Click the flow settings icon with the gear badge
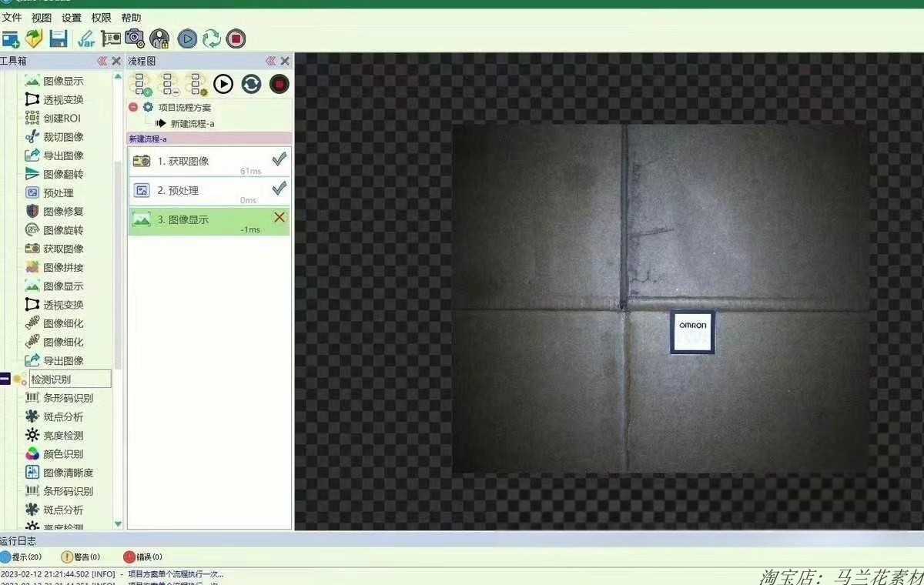The height and width of the screenshot is (585, 924). coord(196,84)
